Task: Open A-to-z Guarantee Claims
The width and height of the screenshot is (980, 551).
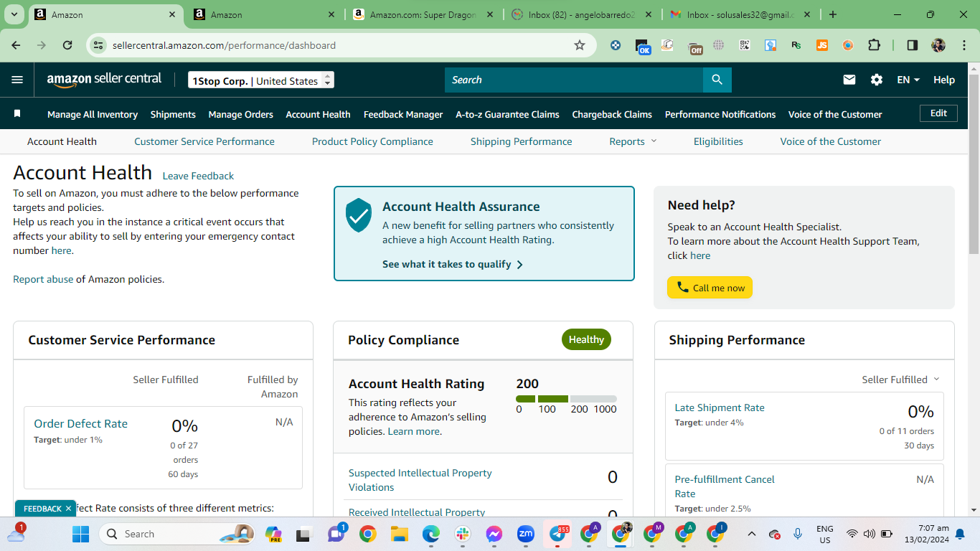Action: [x=507, y=114]
